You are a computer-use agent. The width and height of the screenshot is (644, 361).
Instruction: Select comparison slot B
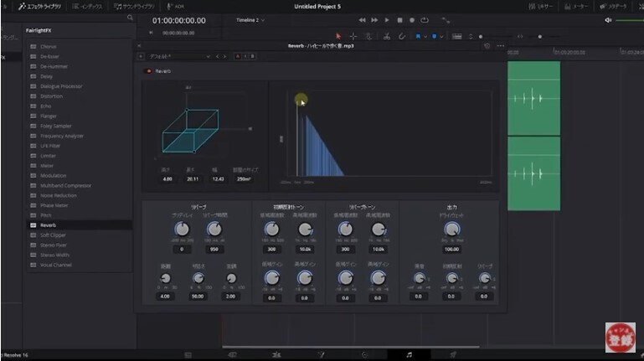(253, 56)
